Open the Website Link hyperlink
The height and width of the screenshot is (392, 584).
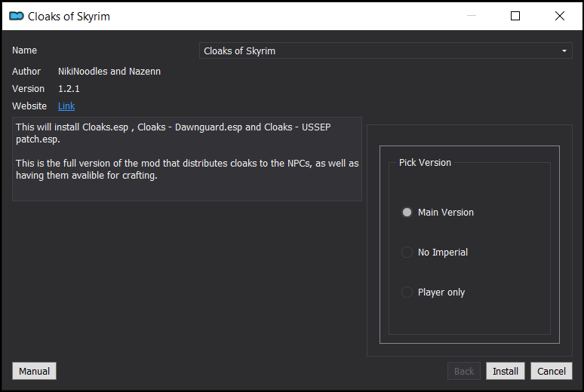66,106
